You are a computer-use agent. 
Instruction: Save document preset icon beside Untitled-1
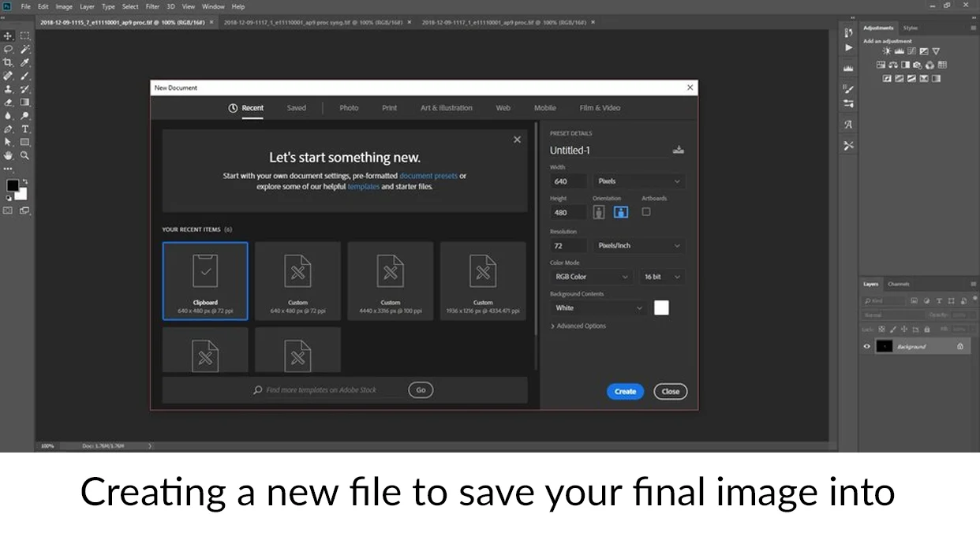coord(678,150)
